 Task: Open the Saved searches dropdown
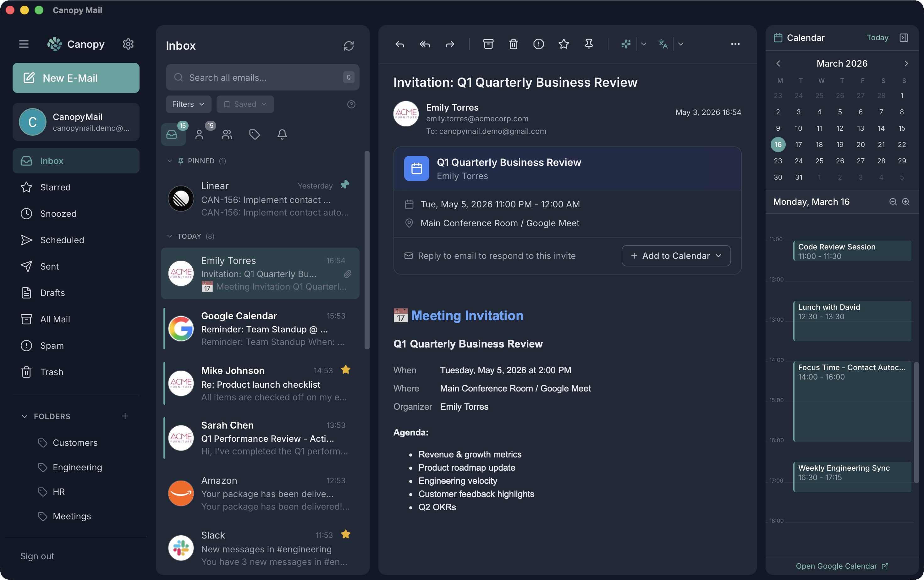[245, 104]
